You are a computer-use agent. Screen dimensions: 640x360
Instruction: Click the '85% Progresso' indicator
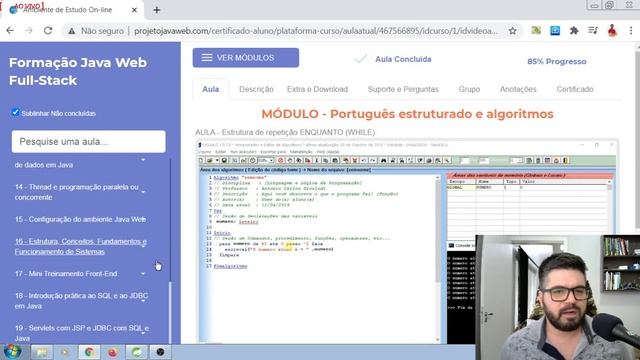pos(557,62)
